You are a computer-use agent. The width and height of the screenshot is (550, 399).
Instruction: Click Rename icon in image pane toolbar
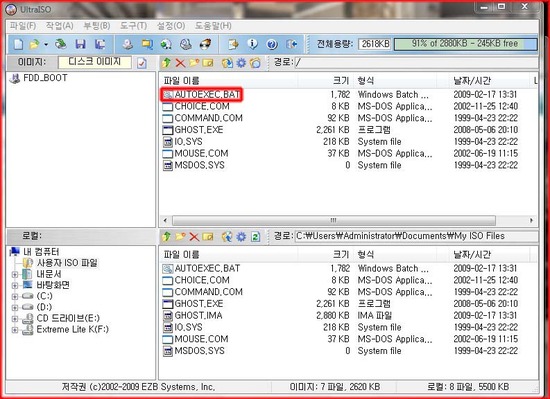point(208,63)
